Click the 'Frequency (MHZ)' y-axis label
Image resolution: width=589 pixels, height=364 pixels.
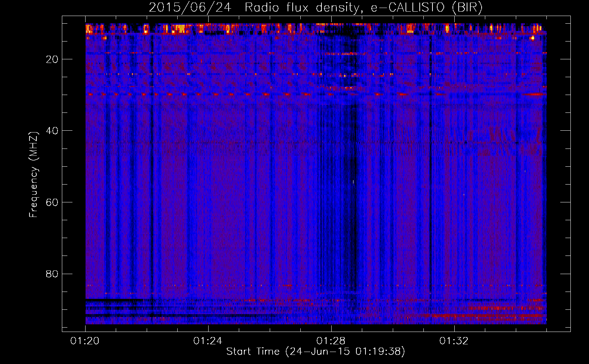(33, 175)
